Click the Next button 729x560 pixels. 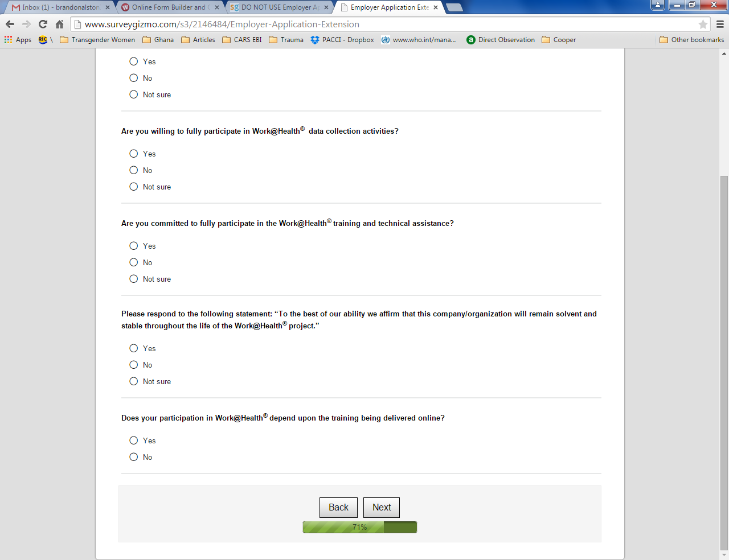[x=382, y=508]
